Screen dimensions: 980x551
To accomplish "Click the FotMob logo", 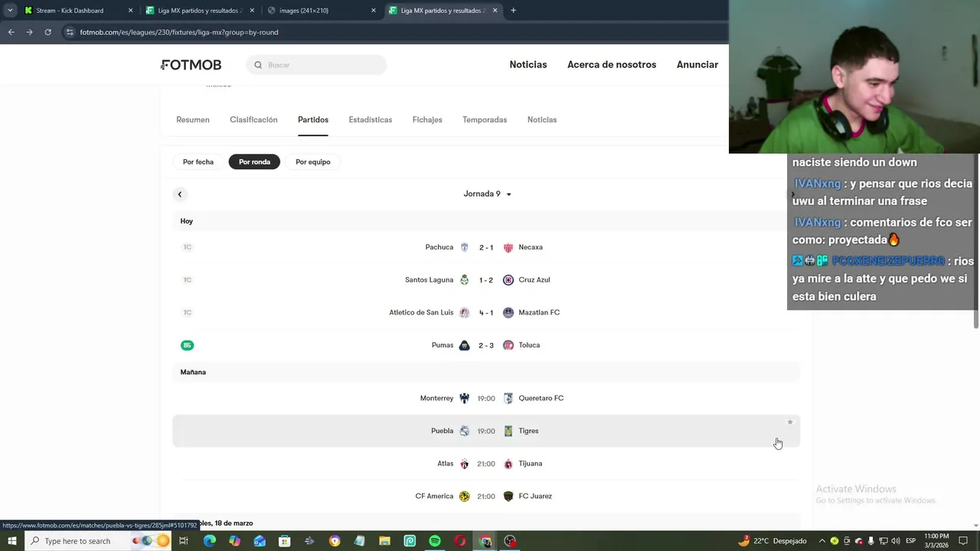I will coord(191,65).
